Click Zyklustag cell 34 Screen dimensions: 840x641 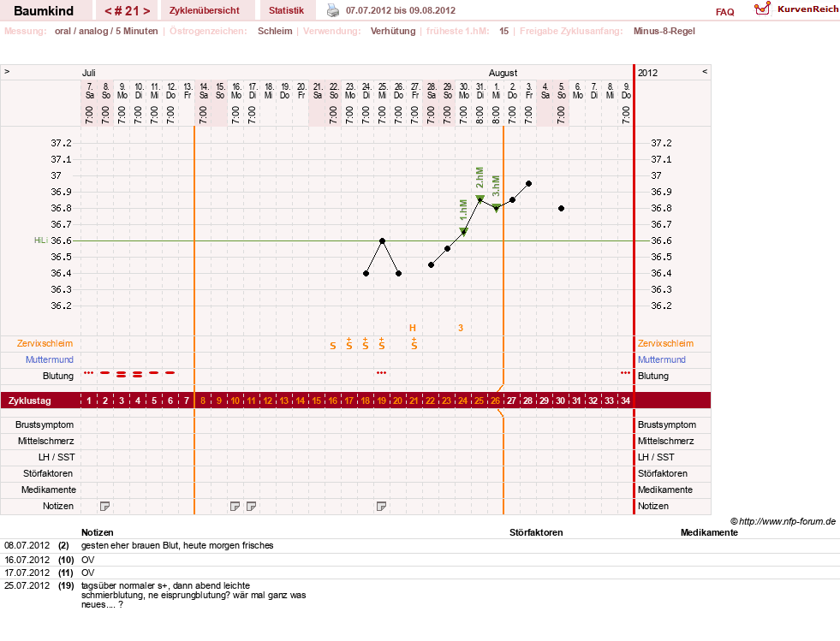click(x=625, y=401)
